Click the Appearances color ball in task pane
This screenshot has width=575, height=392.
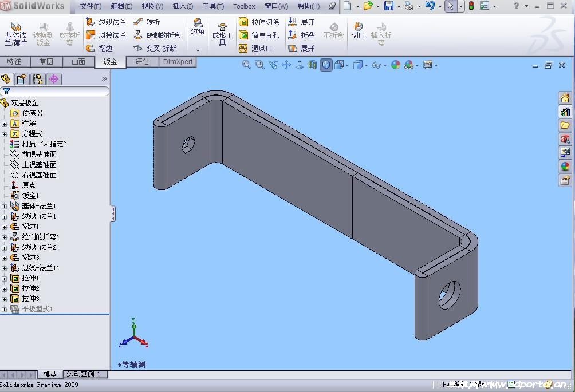point(565,167)
